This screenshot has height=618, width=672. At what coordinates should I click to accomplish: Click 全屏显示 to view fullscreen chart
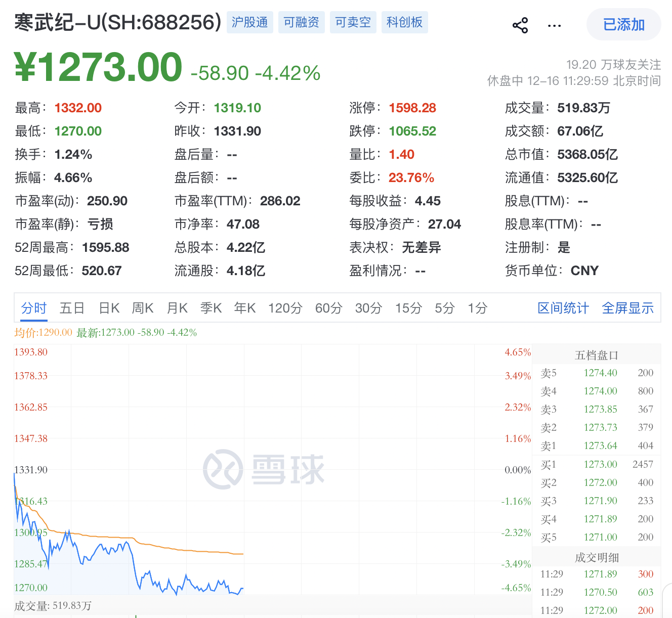click(x=627, y=308)
